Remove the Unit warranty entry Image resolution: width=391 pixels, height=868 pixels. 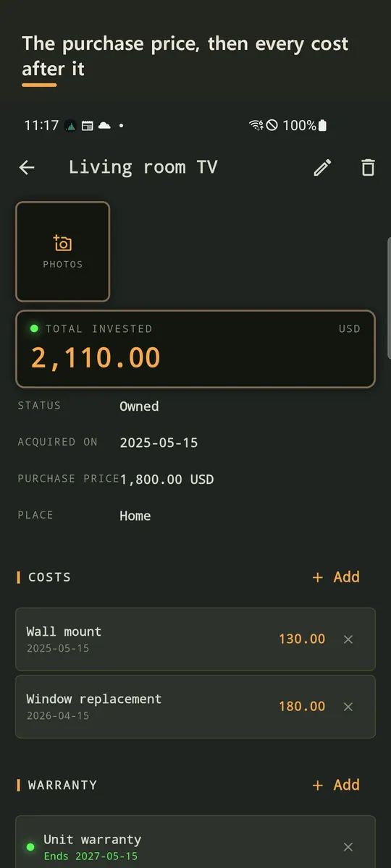[x=348, y=847]
